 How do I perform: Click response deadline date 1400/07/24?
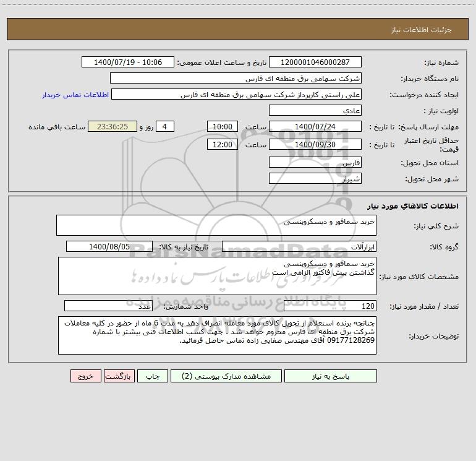315,126
